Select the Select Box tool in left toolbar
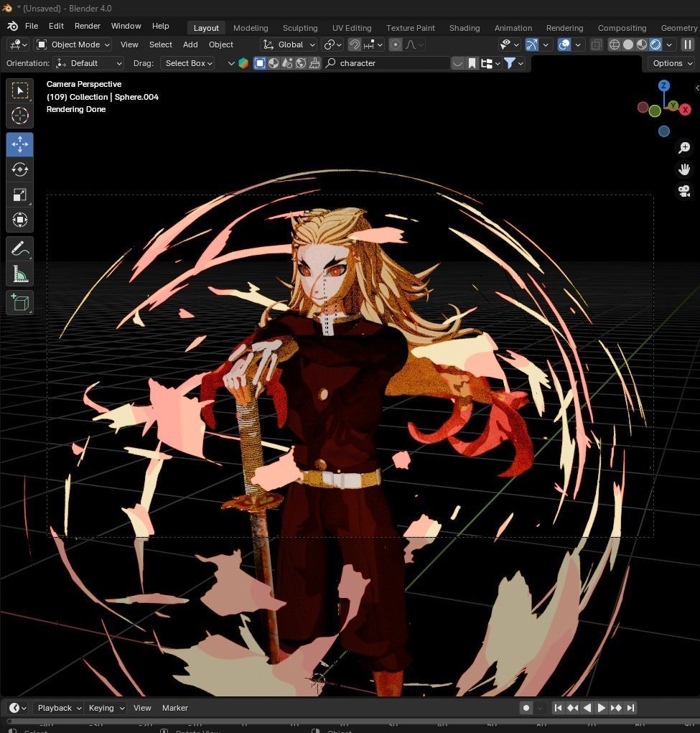700x733 pixels. tap(19, 90)
